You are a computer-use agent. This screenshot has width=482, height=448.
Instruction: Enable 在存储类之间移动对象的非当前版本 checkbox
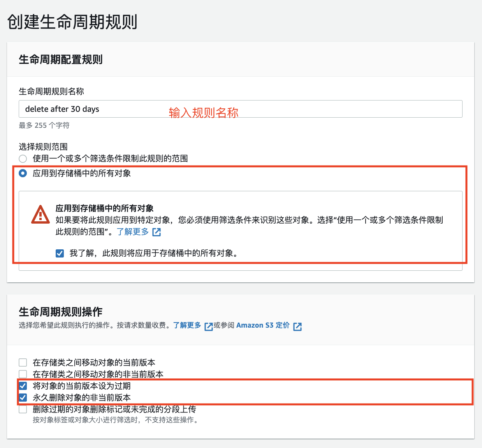coord(23,374)
